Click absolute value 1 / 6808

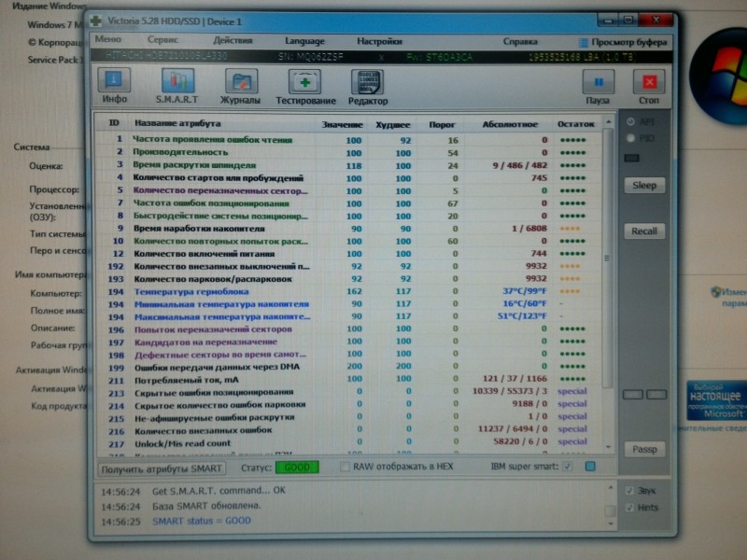pos(529,229)
